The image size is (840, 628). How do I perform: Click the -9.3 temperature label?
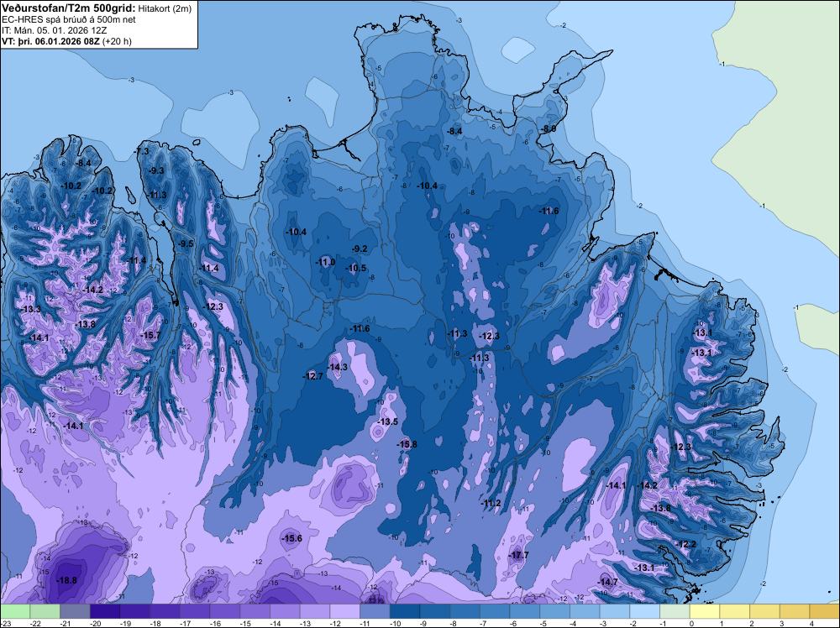pyautogui.click(x=156, y=170)
